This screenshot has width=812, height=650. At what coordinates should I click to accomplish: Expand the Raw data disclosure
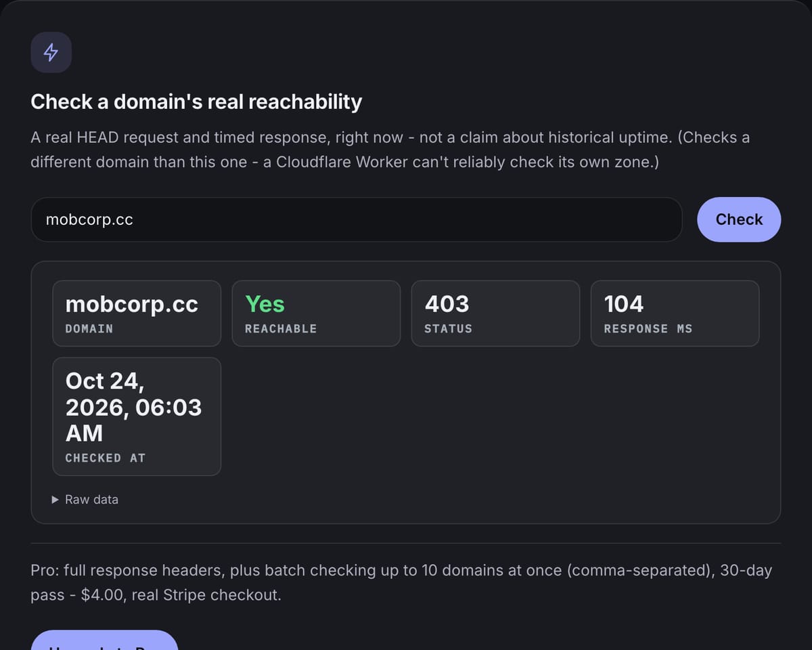(x=85, y=499)
